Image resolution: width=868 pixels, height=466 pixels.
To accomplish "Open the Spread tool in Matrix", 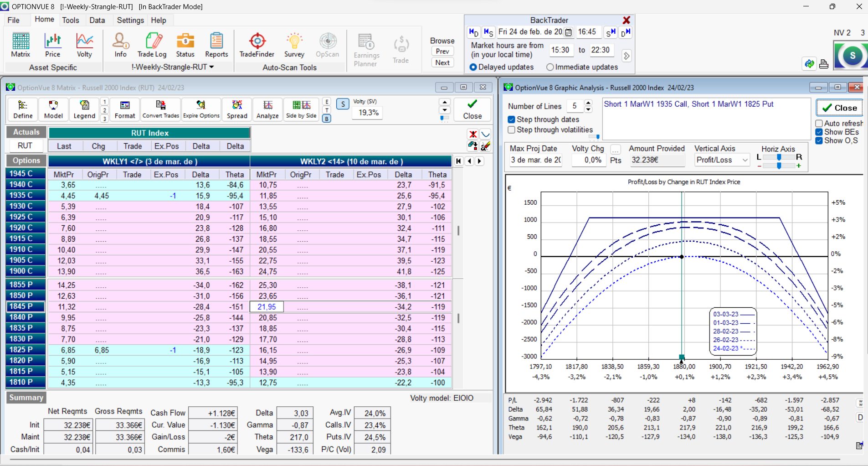I will pyautogui.click(x=237, y=110).
